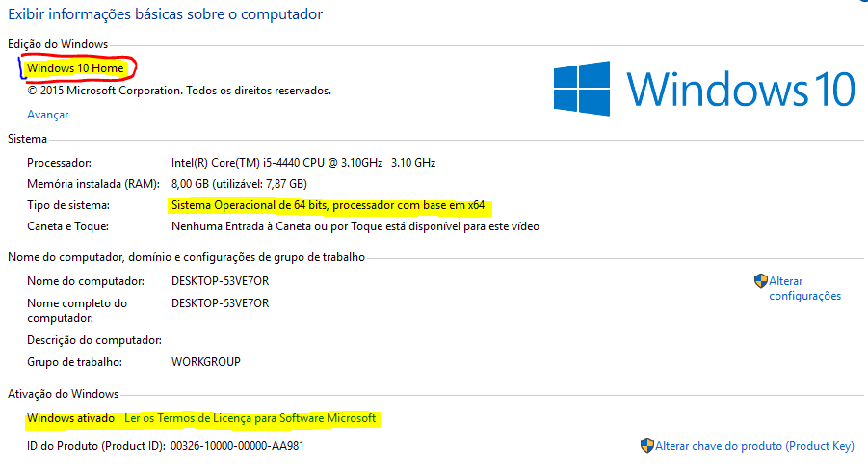Image resolution: width=868 pixels, height=473 pixels.
Task: Click the Windows ativado status text
Action: pos(71,418)
